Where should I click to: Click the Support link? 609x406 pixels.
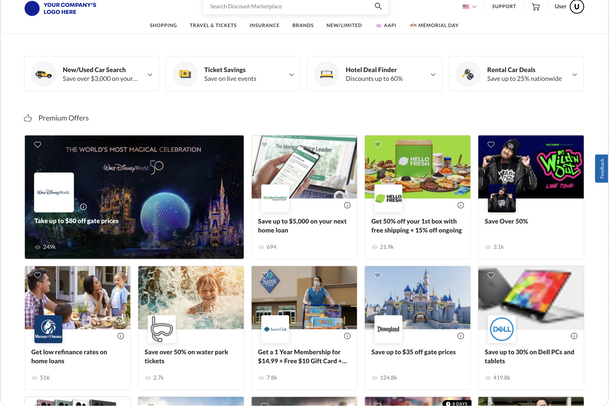click(x=504, y=7)
